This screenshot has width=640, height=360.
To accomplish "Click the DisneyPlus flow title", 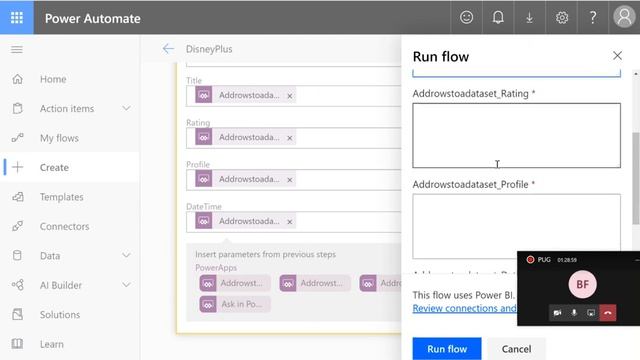I will [x=209, y=49].
